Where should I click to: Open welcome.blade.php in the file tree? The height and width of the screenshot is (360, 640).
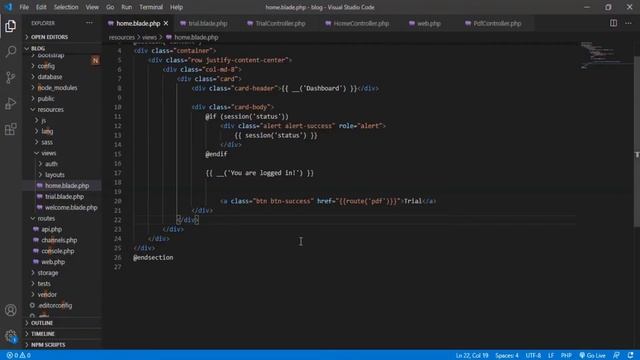pyautogui.click(x=71, y=208)
